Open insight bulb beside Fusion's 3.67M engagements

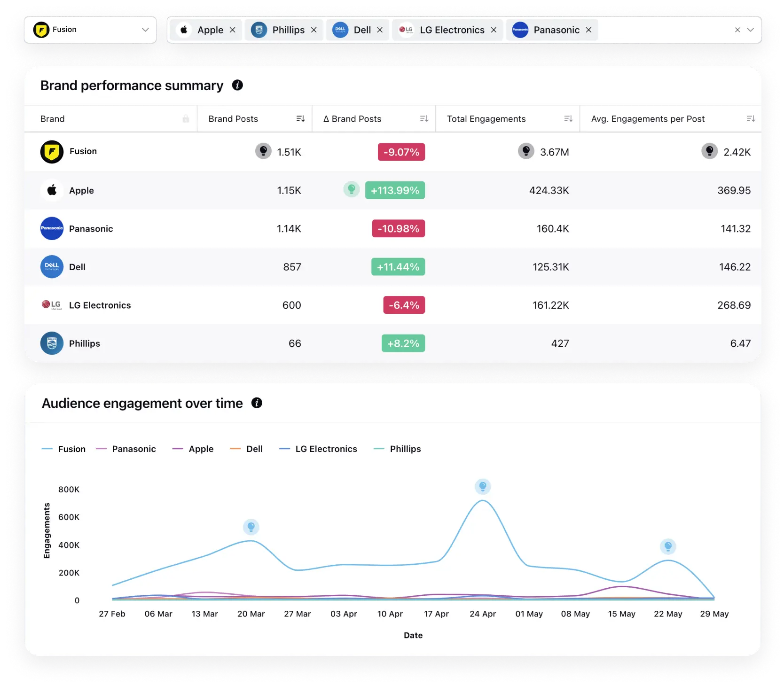(x=526, y=151)
